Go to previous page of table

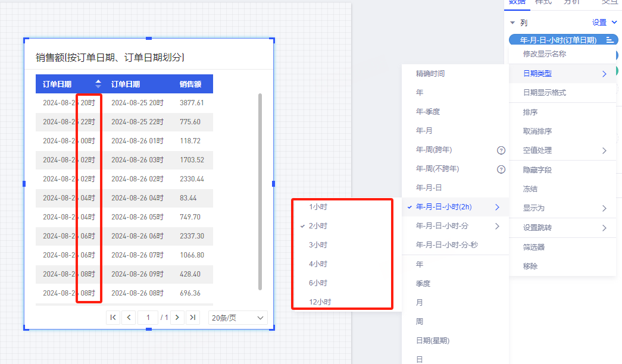point(129,318)
